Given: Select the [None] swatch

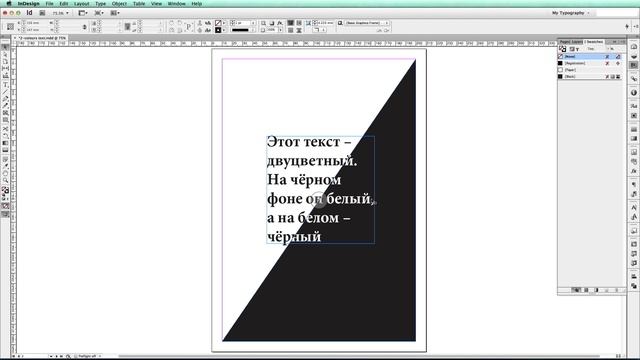Looking at the screenshot, I should pyautogui.click(x=590, y=57).
